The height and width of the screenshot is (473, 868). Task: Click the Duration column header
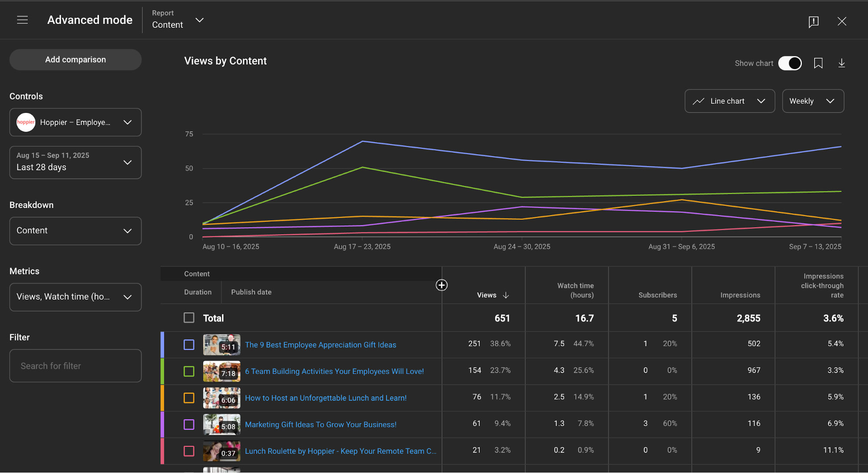[198, 292]
